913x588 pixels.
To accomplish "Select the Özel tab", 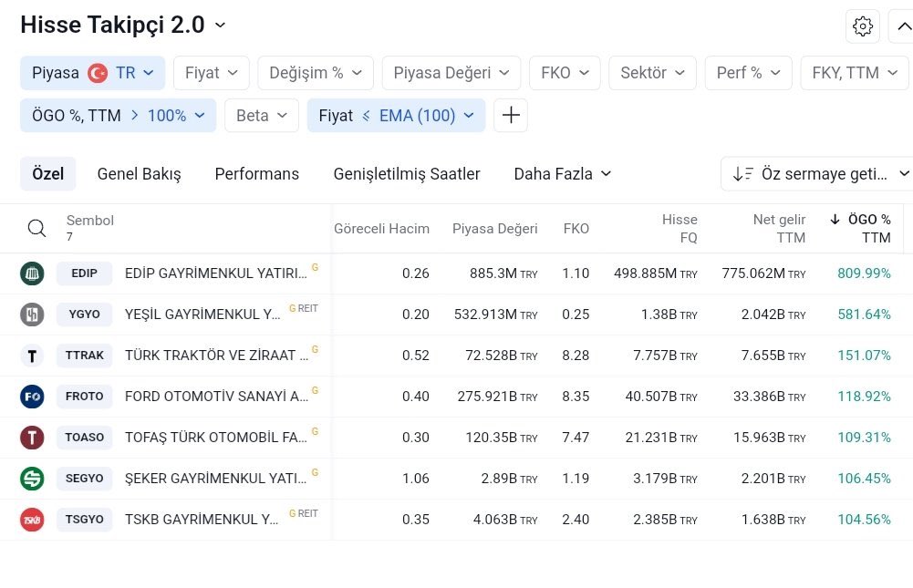I will point(47,173).
